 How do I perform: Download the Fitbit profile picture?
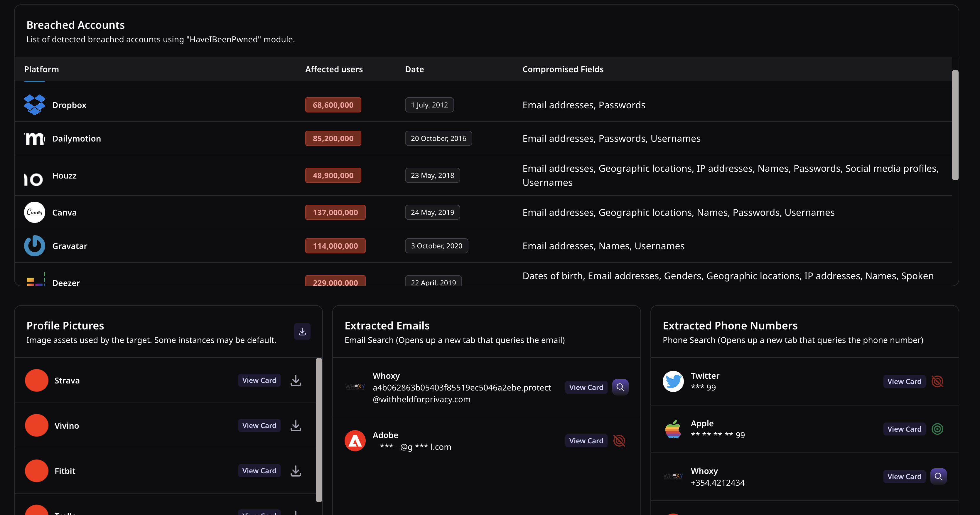pyautogui.click(x=296, y=471)
